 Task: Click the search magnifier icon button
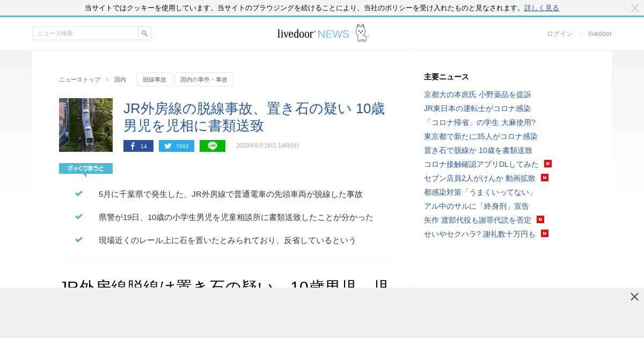[x=144, y=33]
